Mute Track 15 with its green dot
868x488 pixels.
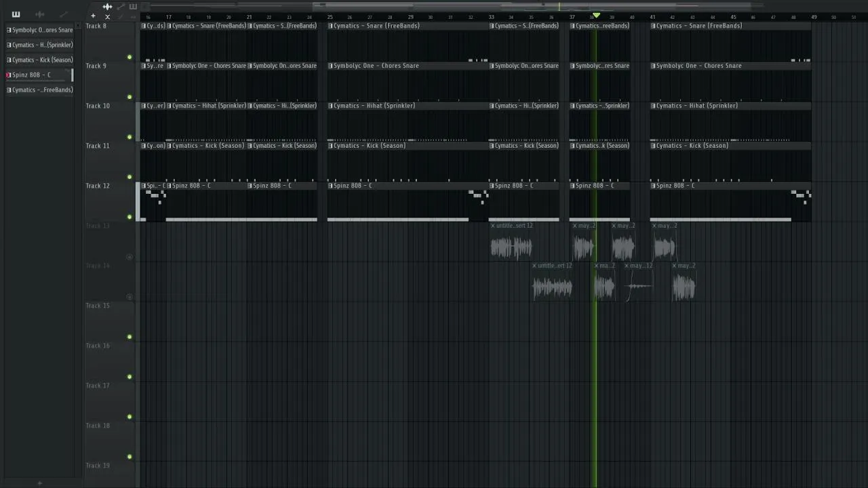click(130, 337)
